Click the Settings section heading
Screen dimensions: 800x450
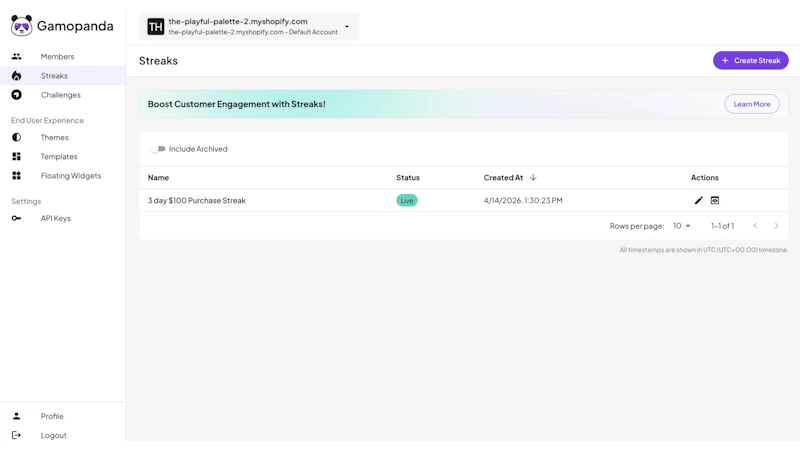26,202
